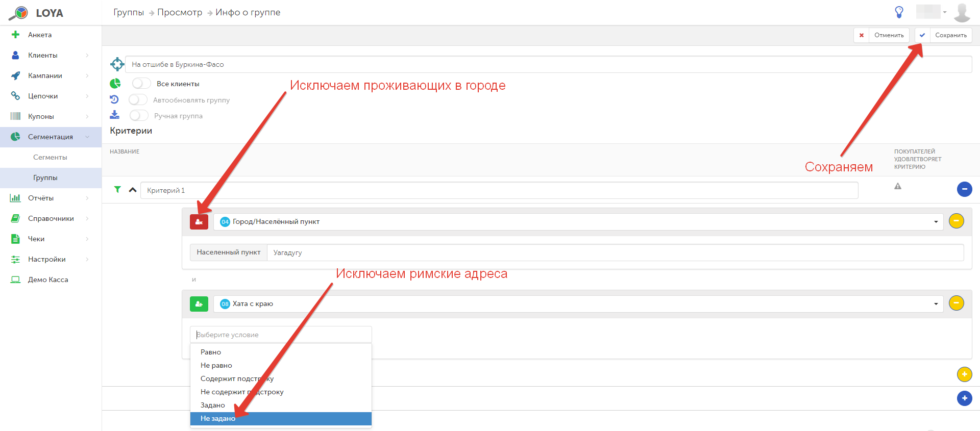Edit the group name field
The image size is (980, 431).
click(548, 64)
